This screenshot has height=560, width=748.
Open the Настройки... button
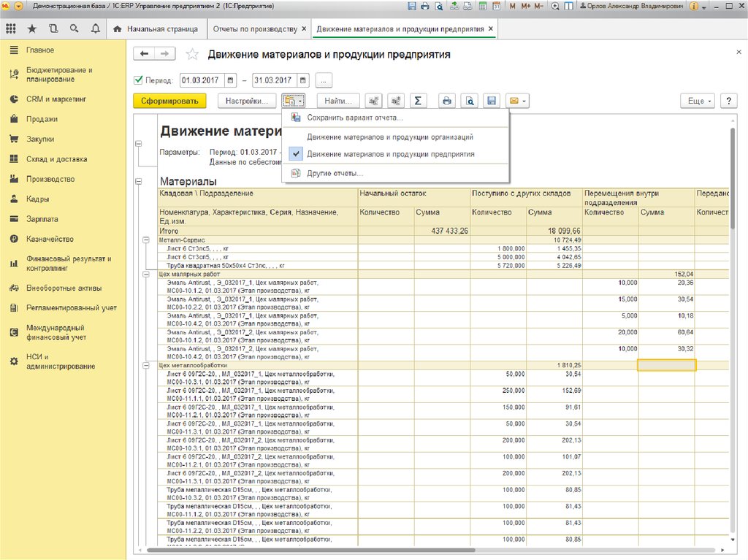pos(247,101)
